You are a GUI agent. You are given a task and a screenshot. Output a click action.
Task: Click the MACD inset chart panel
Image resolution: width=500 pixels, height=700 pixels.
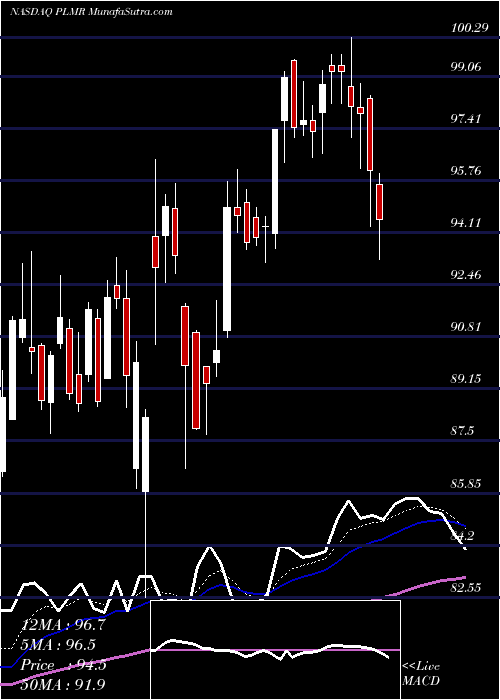click(275, 650)
